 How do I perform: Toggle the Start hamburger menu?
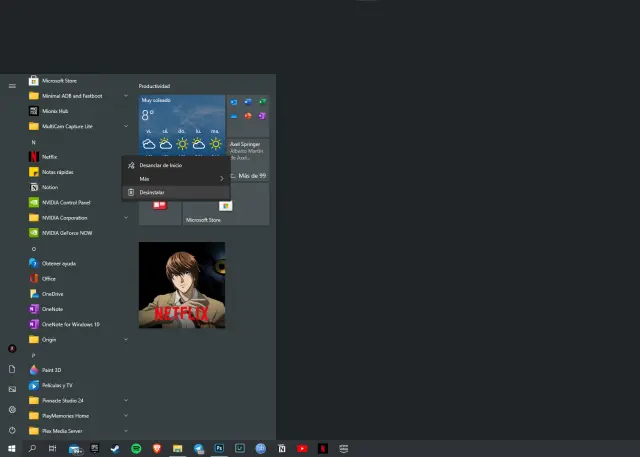[x=12, y=85]
